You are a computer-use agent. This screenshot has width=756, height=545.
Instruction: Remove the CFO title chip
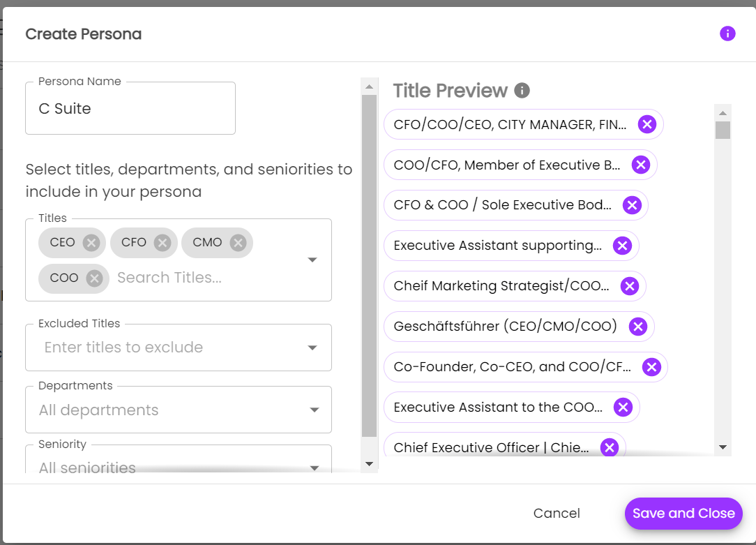pos(162,243)
